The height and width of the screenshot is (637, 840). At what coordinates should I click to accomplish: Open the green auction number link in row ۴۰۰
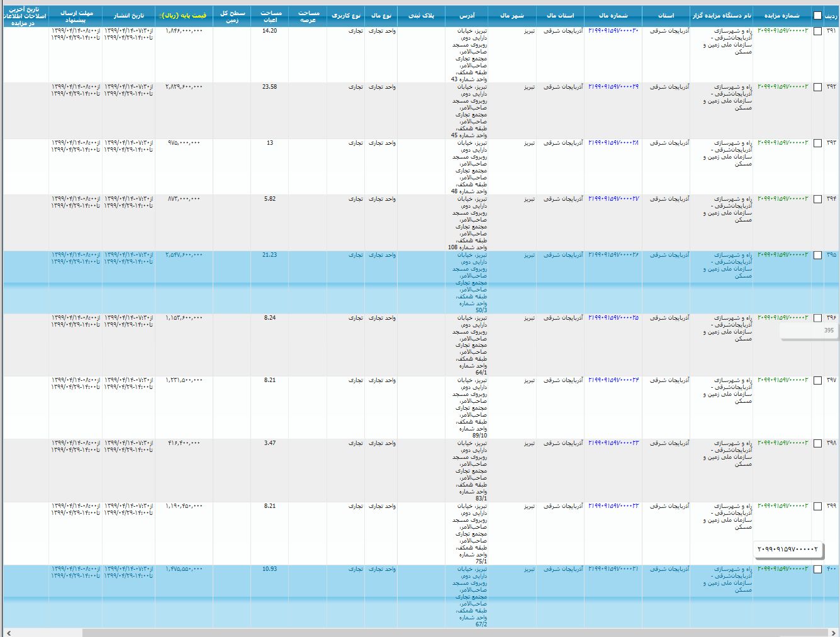click(782, 569)
